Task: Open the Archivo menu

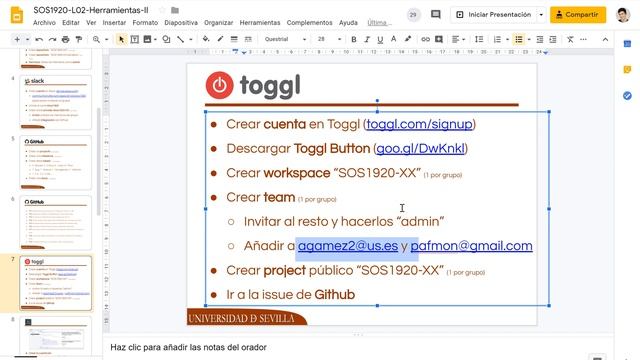Action: pyautogui.click(x=44, y=23)
